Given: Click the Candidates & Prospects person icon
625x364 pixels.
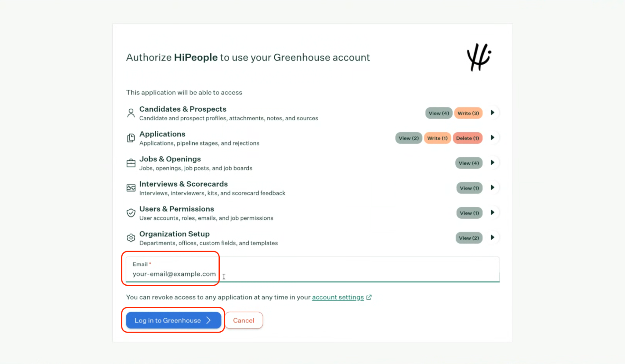Looking at the screenshot, I should tap(131, 113).
